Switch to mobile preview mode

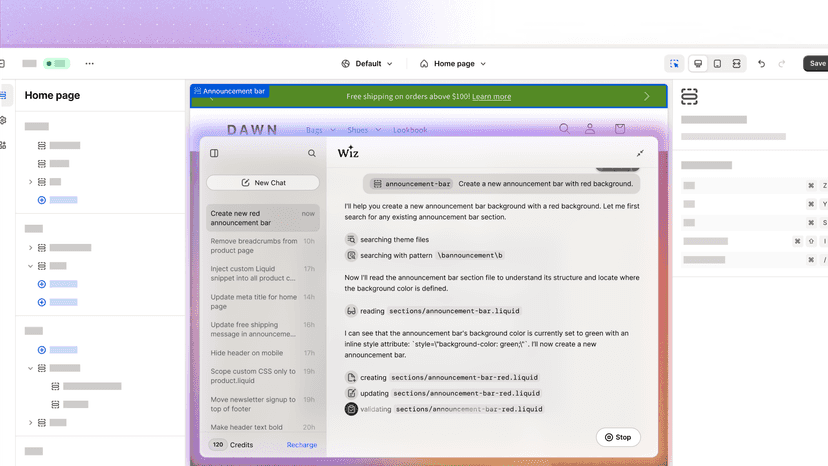pos(717,63)
